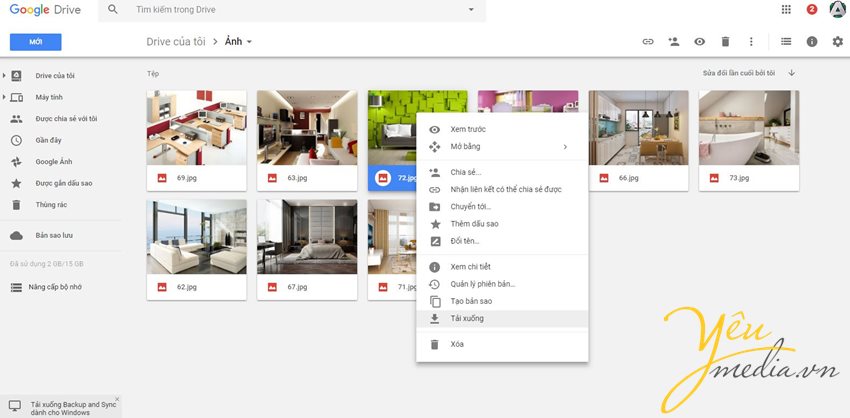
Task: Choose Quản lý phiên bản... in context menu
Action: click(502, 284)
